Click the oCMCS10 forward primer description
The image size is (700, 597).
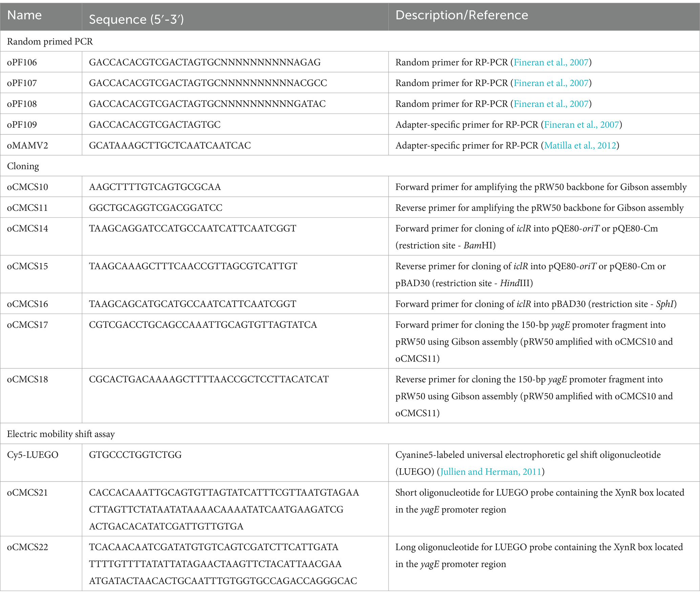(541, 187)
